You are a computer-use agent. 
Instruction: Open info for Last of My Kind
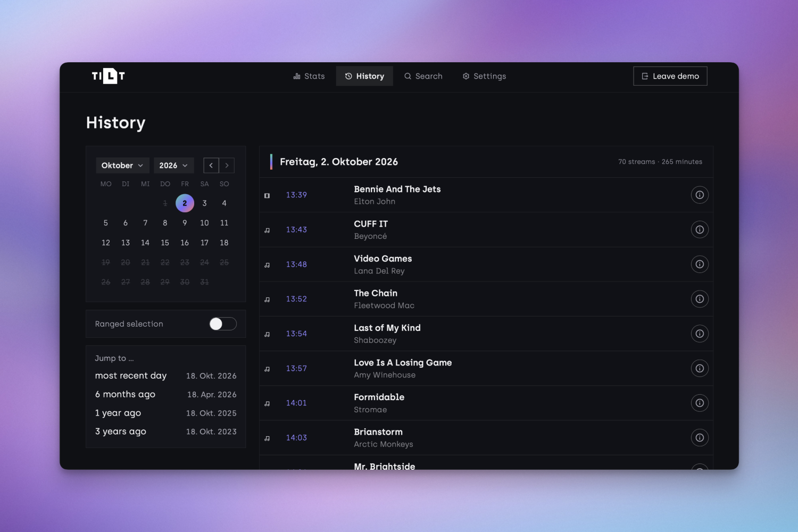(700, 334)
